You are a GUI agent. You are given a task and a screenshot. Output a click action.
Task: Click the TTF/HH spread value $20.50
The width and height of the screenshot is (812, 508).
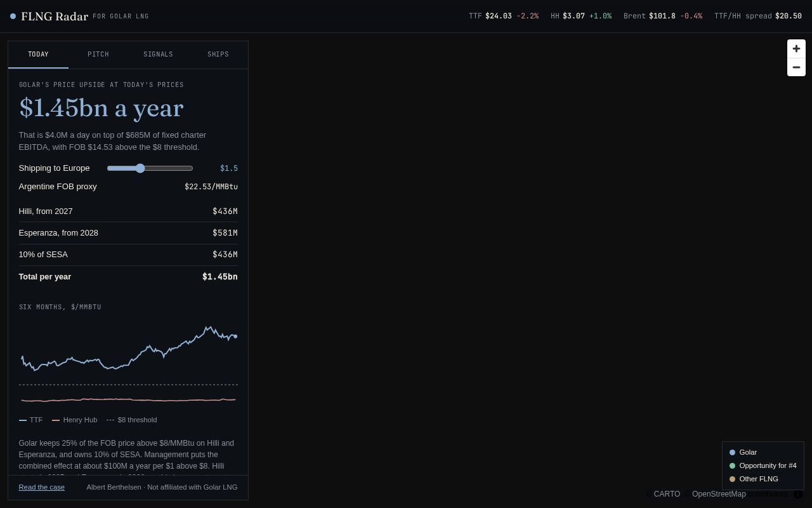[x=789, y=16]
